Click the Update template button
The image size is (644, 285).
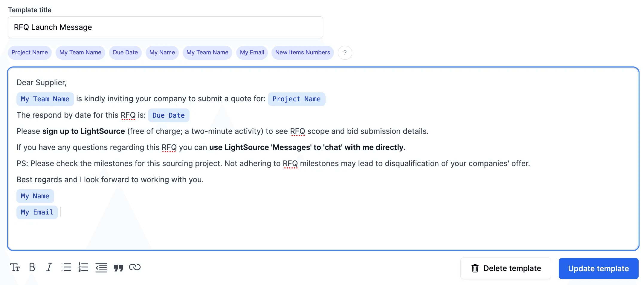pos(599,269)
